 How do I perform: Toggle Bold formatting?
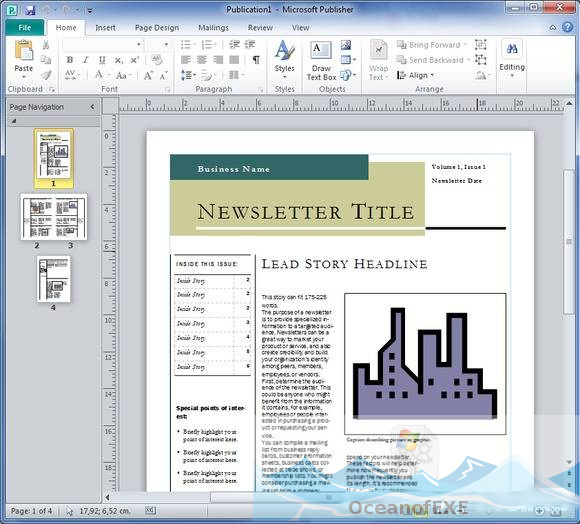pos(70,60)
